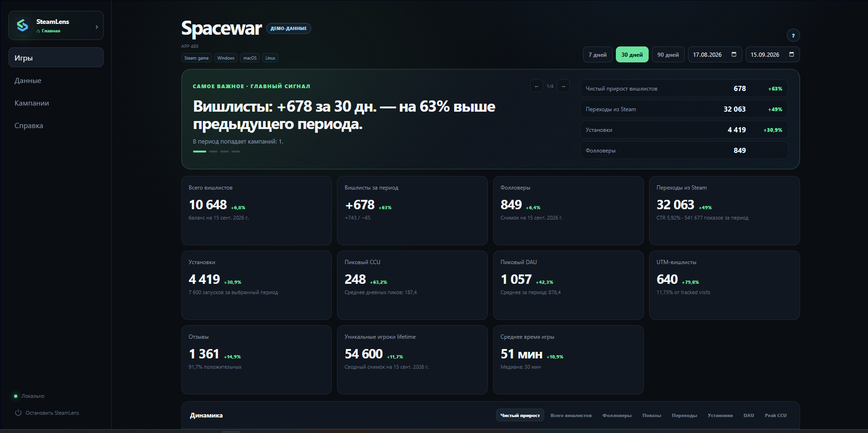Viewport: 868px width, 433px height.
Task: Open calendar picker for start date
Action: pos(734,54)
